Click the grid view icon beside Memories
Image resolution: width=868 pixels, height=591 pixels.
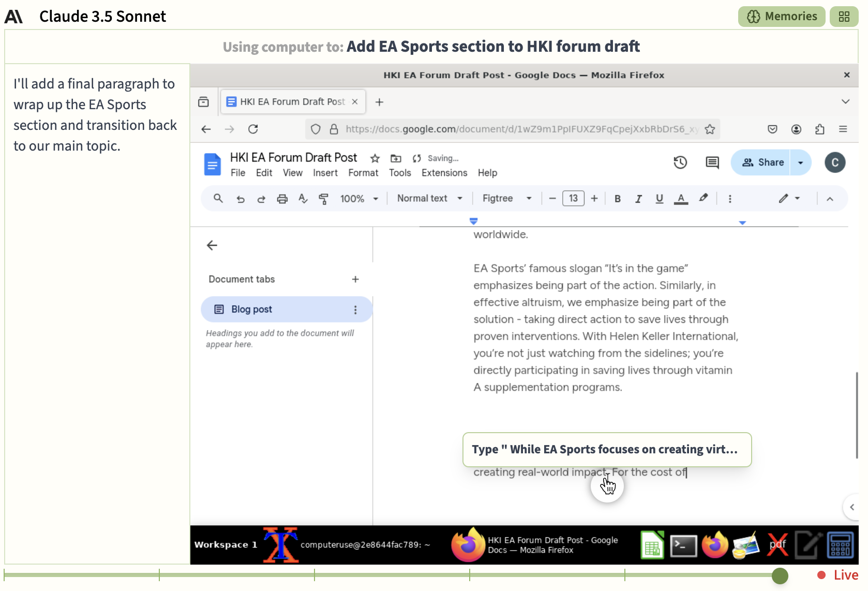(x=844, y=17)
